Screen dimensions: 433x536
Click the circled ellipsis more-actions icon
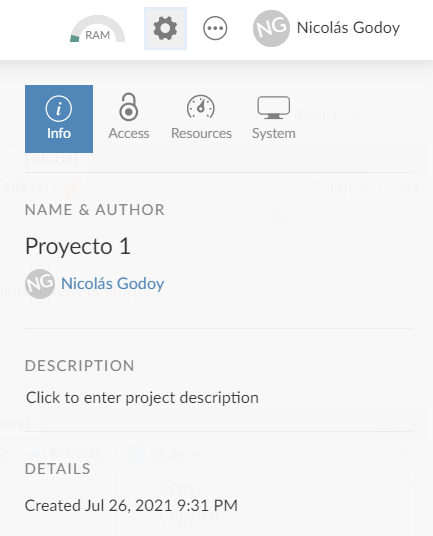pyautogui.click(x=215, y=28)
